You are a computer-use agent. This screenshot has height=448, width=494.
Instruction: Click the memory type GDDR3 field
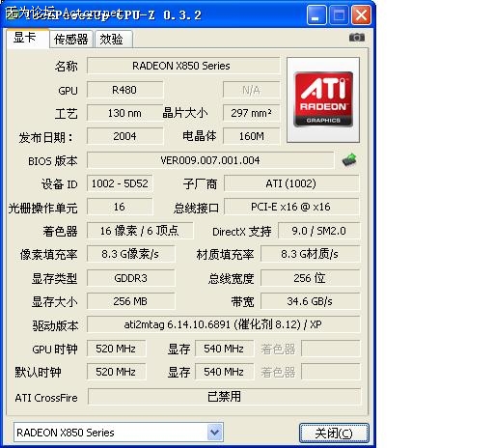pos(130,278)
